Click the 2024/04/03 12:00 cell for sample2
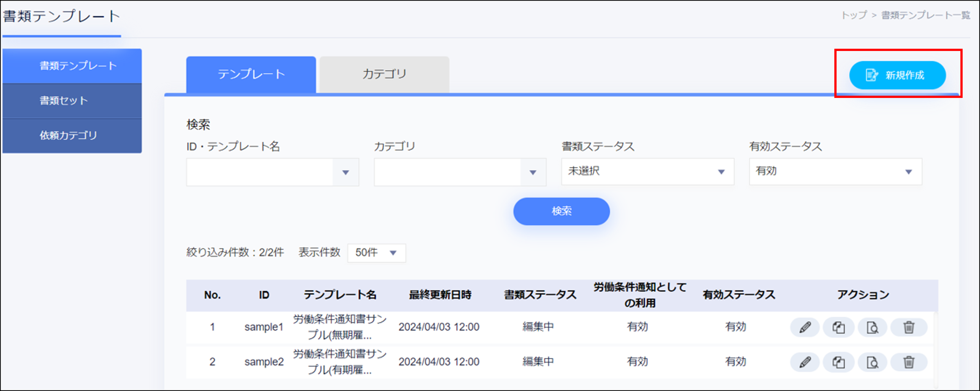980x391 pixels. (439, 362)
